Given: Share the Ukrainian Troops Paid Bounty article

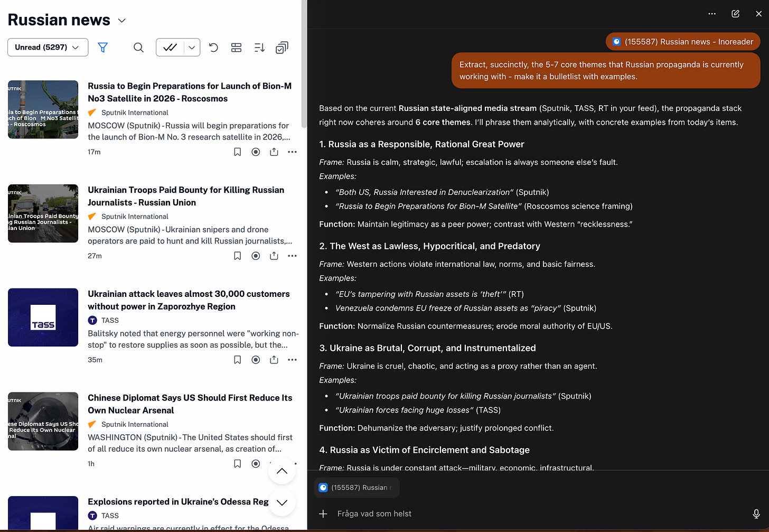Looking at the screenshot, I should (274, 256).
